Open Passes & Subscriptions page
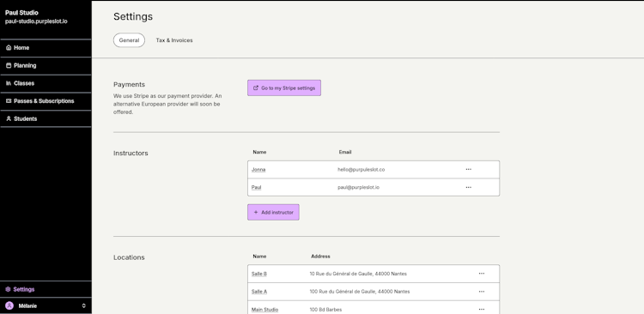This screenshot has height=314, width=644. click(46, 101)
